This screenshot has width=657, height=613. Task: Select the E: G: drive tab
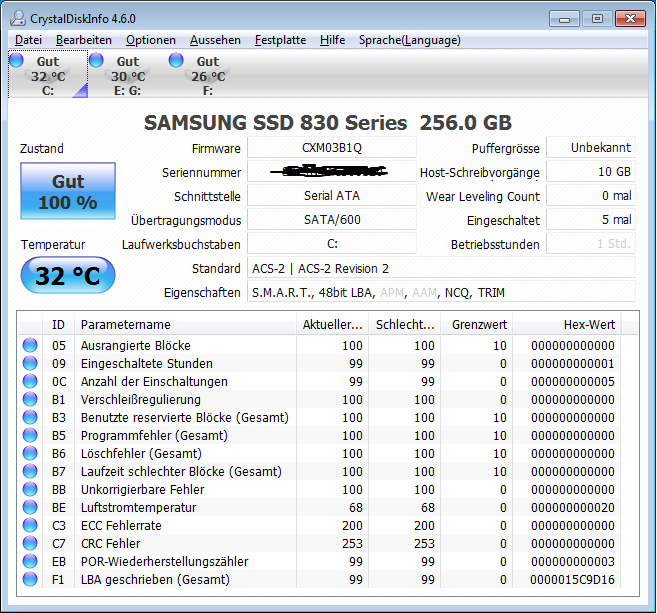click(x=127, y=75)
